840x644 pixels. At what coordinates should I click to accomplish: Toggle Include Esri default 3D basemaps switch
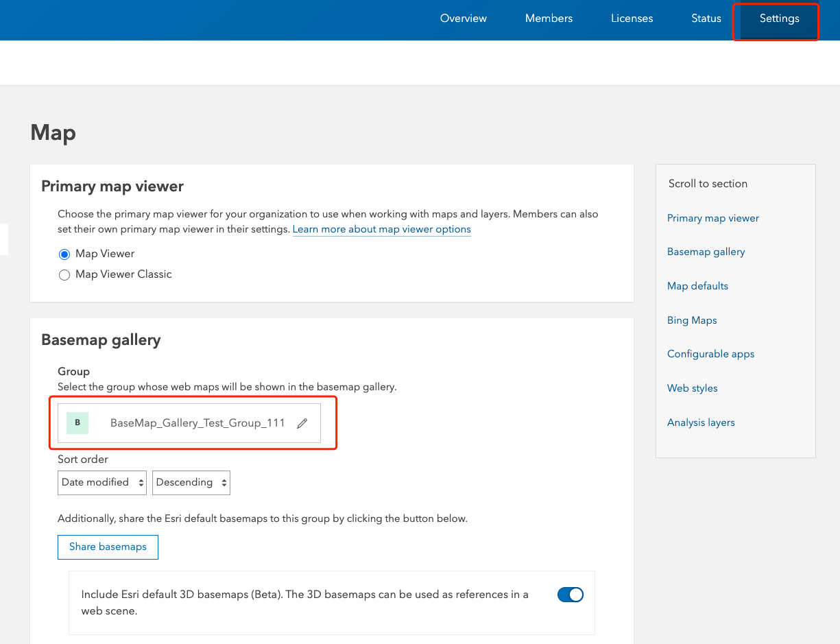click(x=570, y=595)
